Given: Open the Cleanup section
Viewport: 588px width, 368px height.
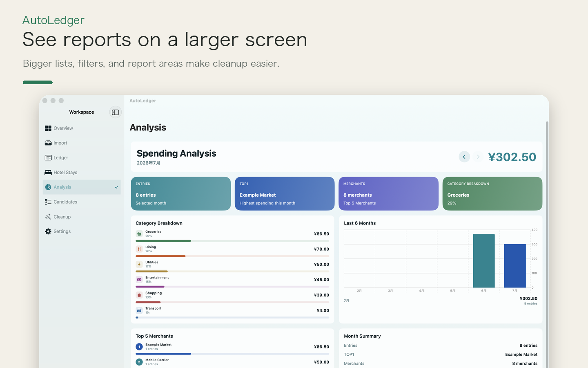Looking at the screenshot, I should point(82,217).
